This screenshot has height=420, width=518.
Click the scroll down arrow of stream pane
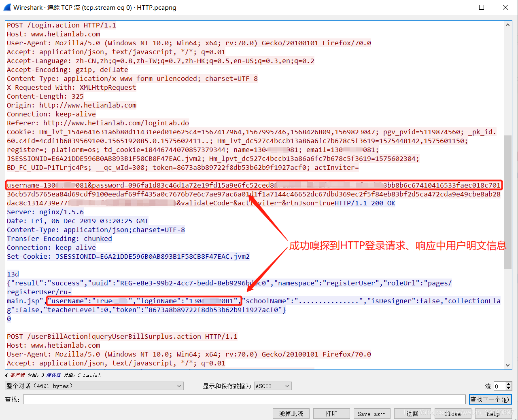508,365
